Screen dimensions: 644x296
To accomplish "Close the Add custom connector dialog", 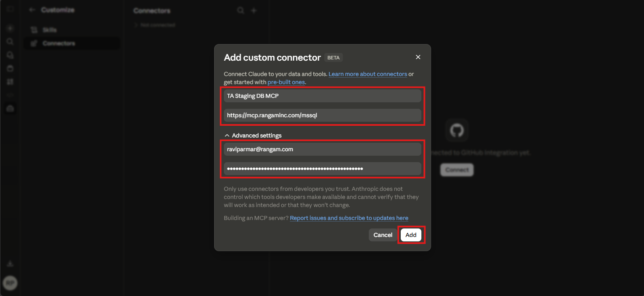I will click(x=418, y=57).
